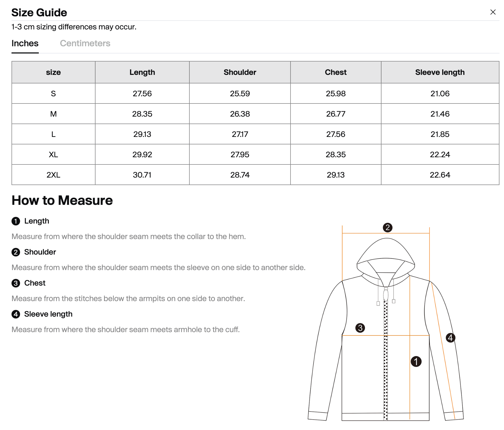The height and width of the screenshot is (430, 504).
Task: Click the number 4 Sleeve length bullet icon
Action: point(16,314)
